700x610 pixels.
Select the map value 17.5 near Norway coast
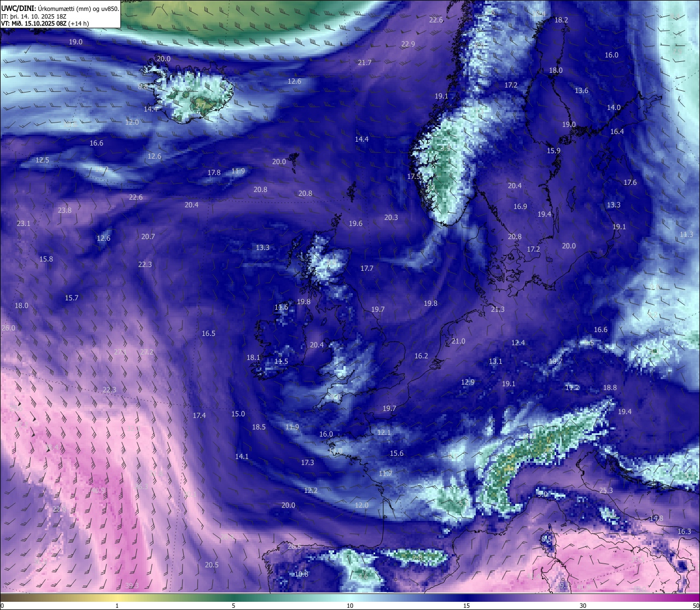tap(413, 176)
